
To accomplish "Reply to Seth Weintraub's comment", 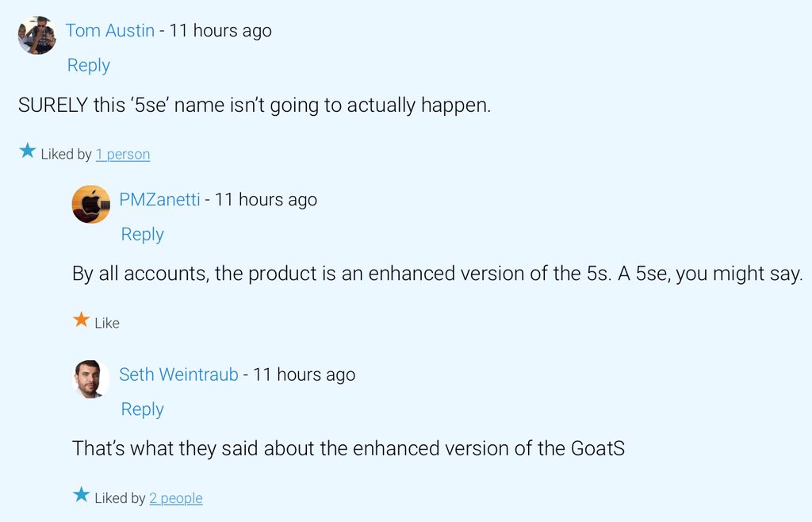I will click(x=142, y=409).
